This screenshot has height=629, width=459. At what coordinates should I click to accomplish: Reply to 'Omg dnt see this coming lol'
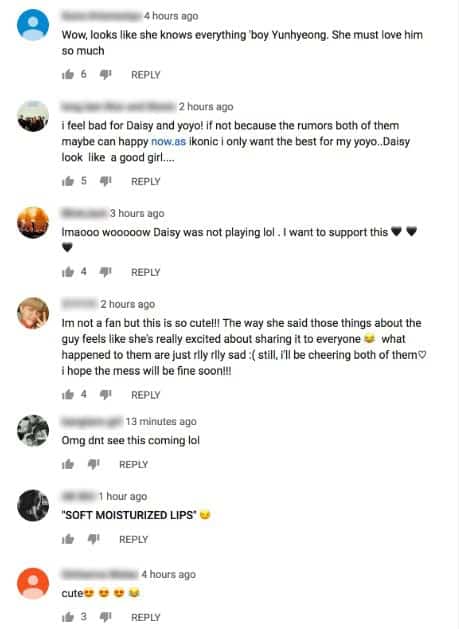[x=134, y=465]
